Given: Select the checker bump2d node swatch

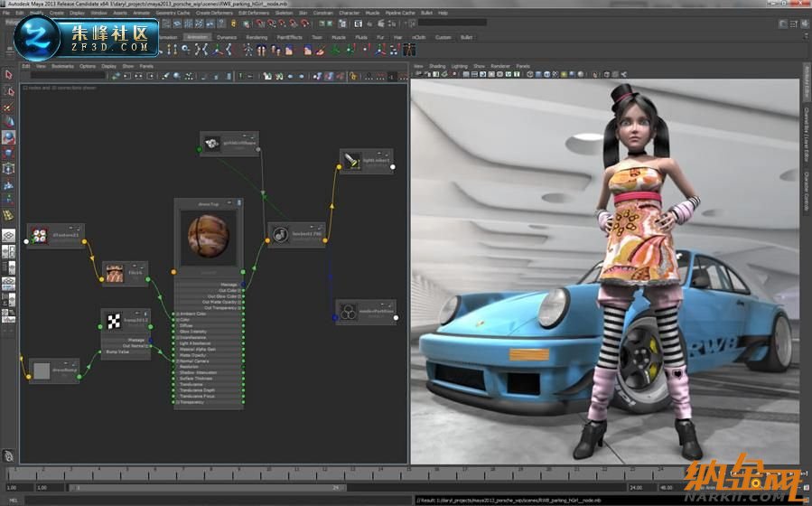Looking at the screenshot, I should [114, 322].
